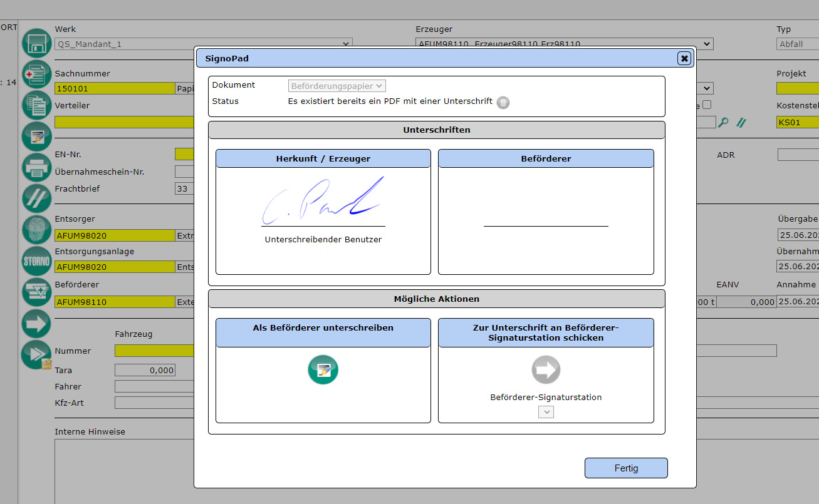Click the Entsorger field AFUM98020
The height and width of the screenshot is (504, 819).
click(115, 235)
